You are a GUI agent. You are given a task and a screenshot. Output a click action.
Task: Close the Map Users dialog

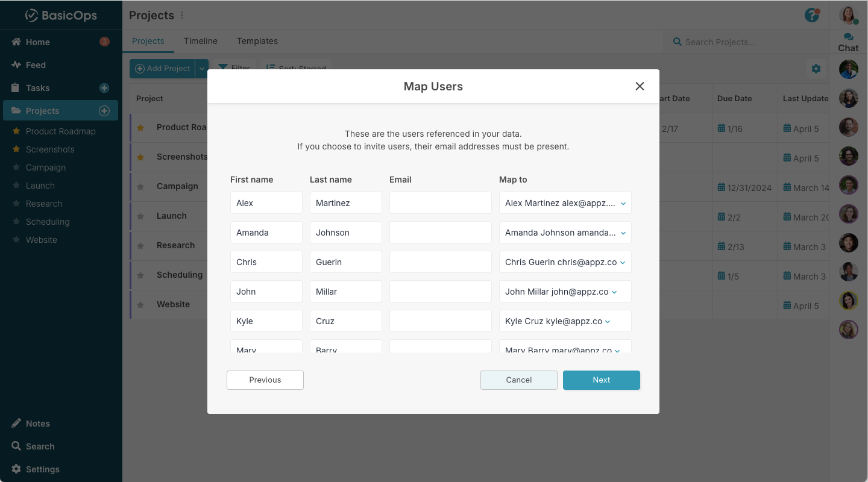point(640,86)
